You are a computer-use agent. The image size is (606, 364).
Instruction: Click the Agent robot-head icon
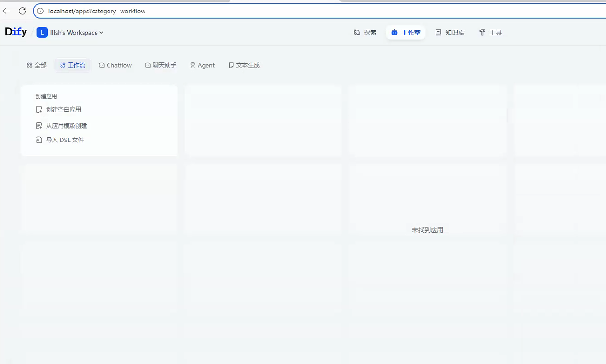(193, 65)
